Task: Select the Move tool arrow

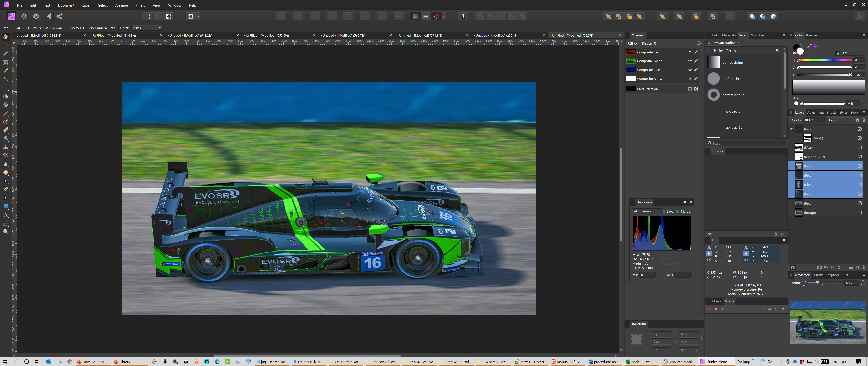Action: coord(6,45)
